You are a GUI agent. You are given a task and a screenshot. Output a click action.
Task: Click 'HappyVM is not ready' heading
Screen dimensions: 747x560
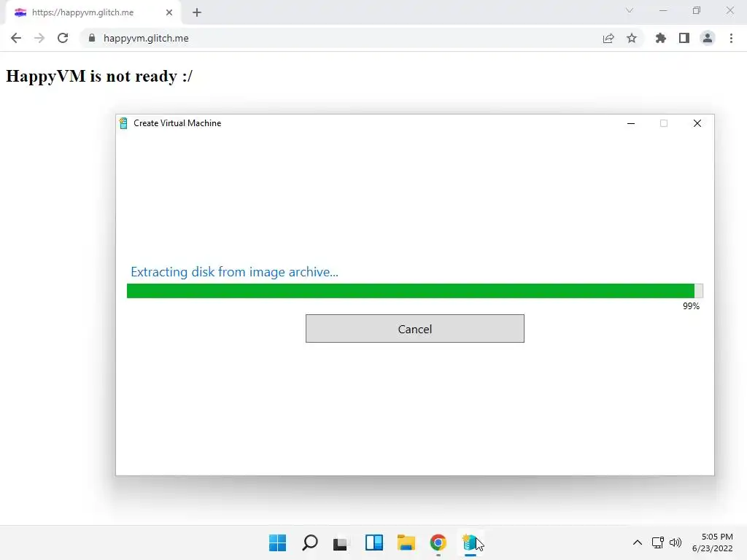[x=99, y=76]
